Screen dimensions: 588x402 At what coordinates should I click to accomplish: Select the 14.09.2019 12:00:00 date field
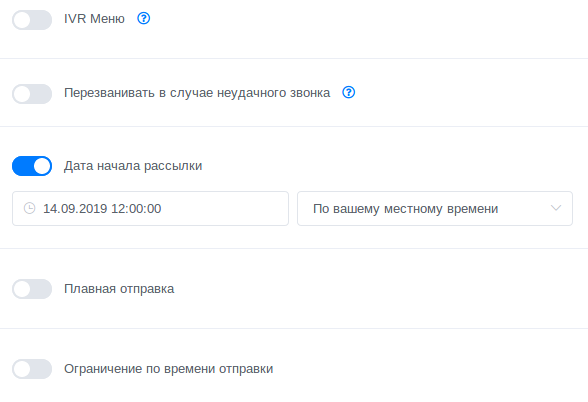click(150, 208)
